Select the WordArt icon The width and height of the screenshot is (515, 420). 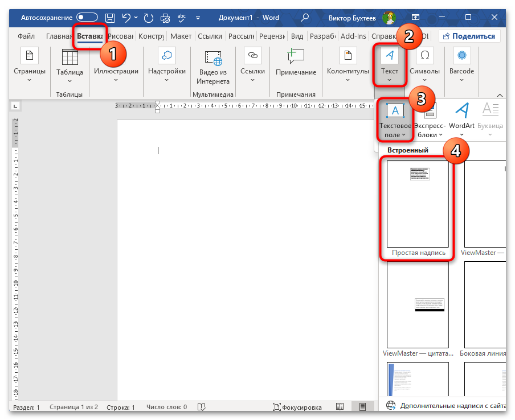[x=461, y=110]
